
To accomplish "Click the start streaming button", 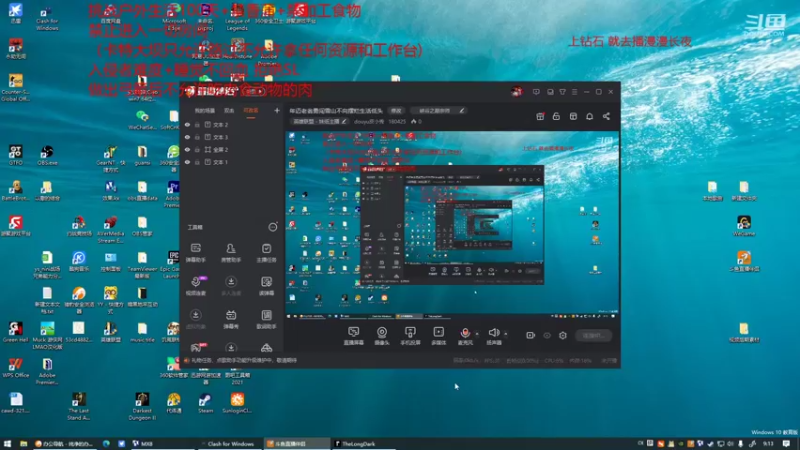I will [x=593, y=335].
